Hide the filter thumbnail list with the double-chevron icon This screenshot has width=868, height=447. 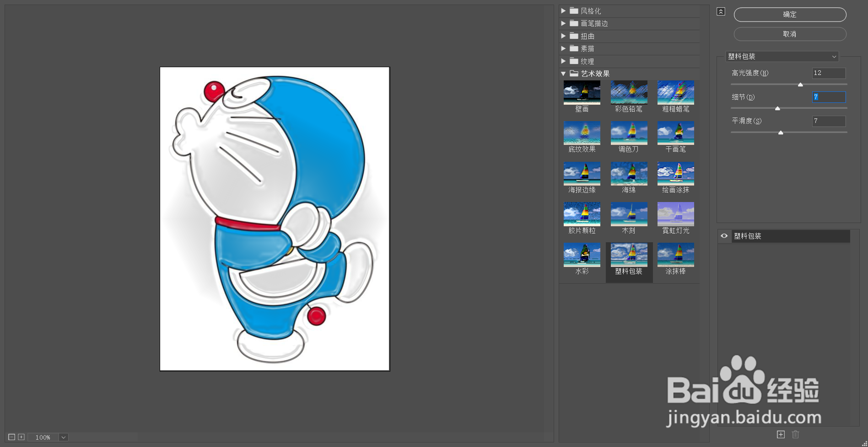click(x=721, y=12)
